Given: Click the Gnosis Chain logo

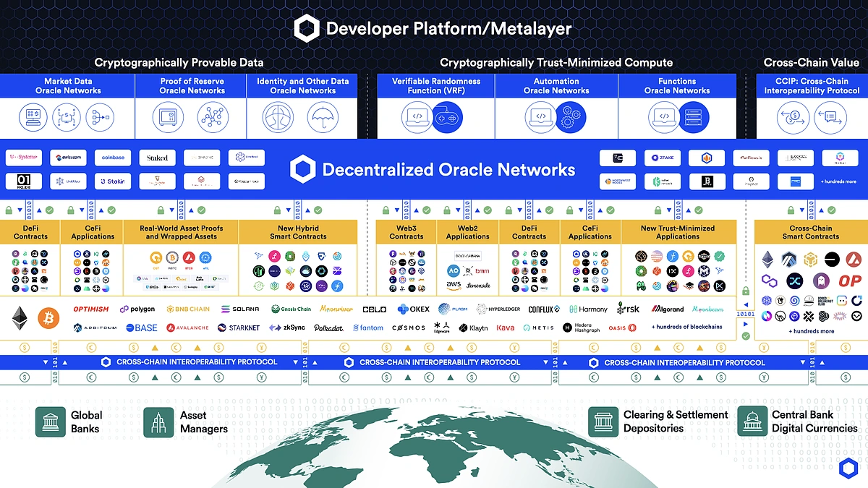Looking at the screenshot, I should pos(291,309).
